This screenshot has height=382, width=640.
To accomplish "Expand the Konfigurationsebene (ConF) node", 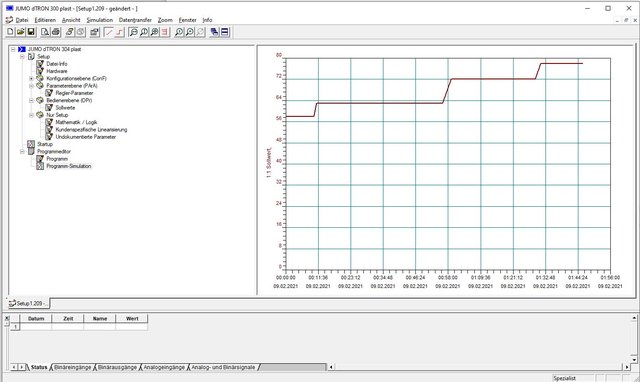I will coord(31,78).
